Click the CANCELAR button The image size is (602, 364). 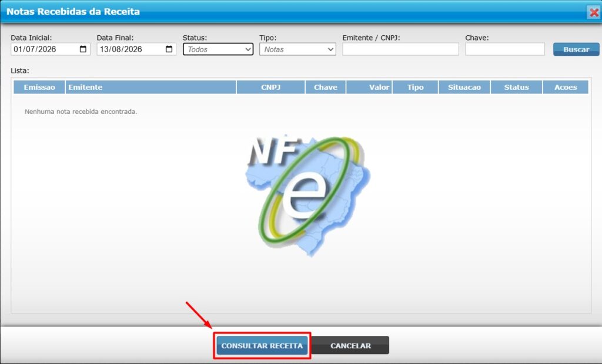pos(350,346)
